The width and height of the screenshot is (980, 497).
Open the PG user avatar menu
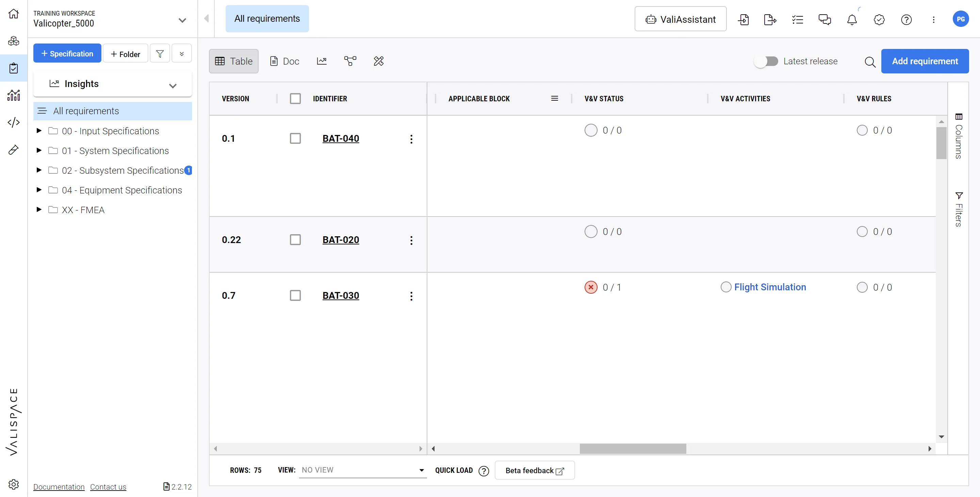pyautogui.click(x=961, y=19)
